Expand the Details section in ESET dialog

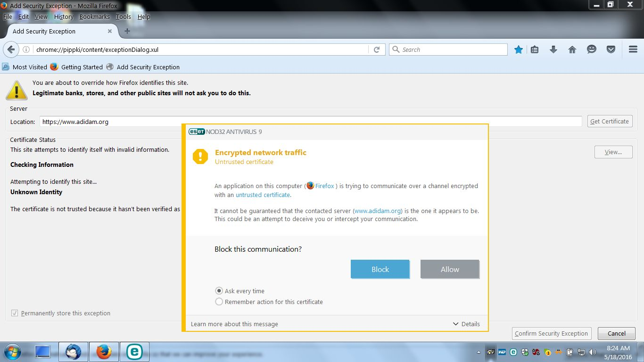[x=466, y=324]
